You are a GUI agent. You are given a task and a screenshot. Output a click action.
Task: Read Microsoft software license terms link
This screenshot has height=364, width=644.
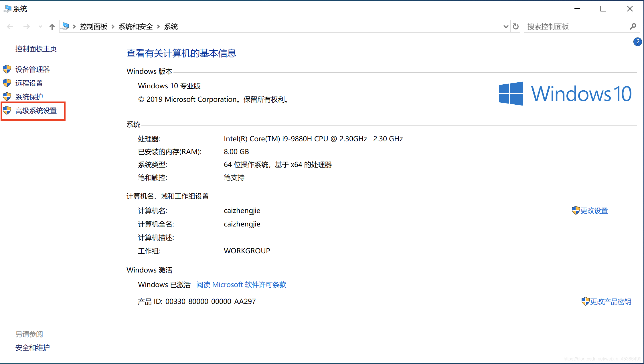click(241, 285)
